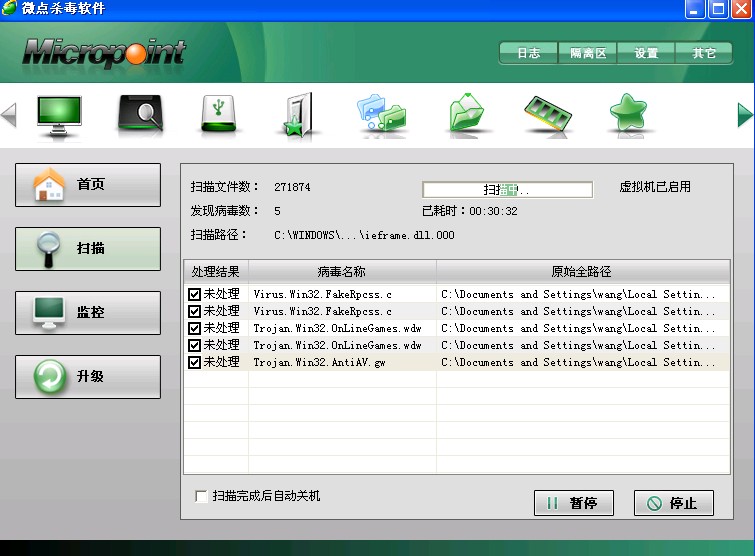This screenshot has width=755, height=556.
Task: Select the blue folders with images icon
Action: [x=382, y=114]
